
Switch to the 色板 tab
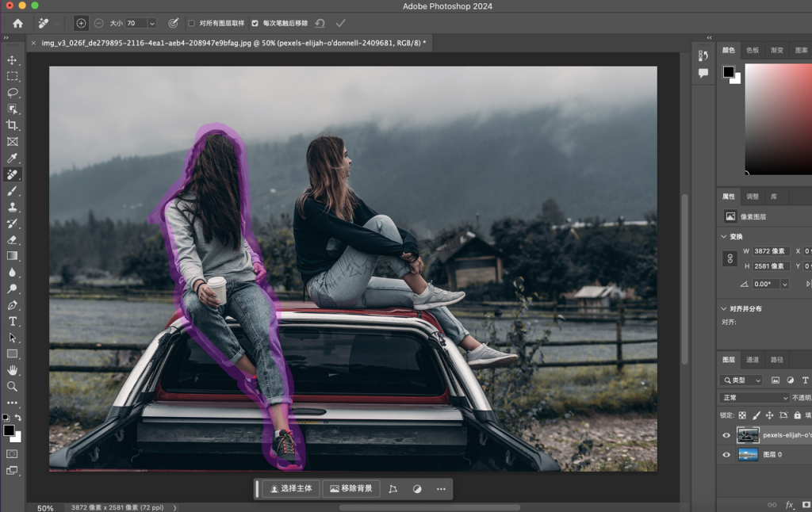coord(753,50)
